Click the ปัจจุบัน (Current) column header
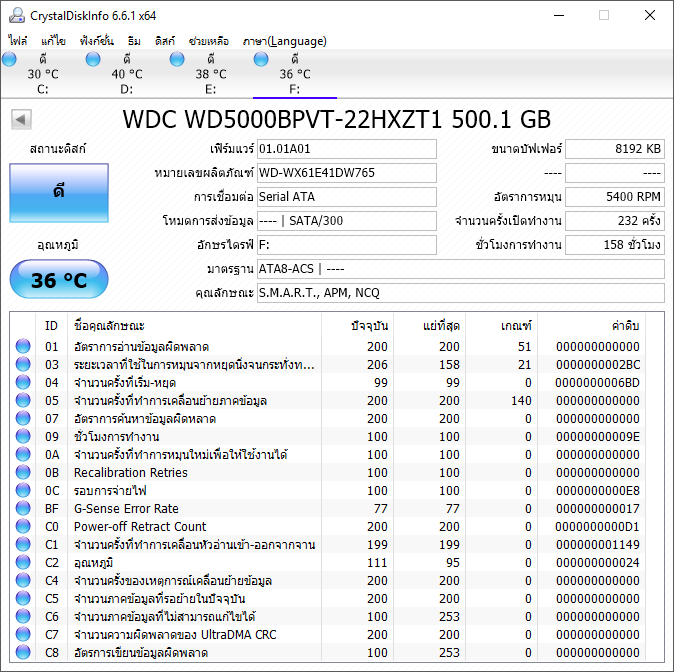The width and height of the screenshot is (674, 672). tap(357, 326)
